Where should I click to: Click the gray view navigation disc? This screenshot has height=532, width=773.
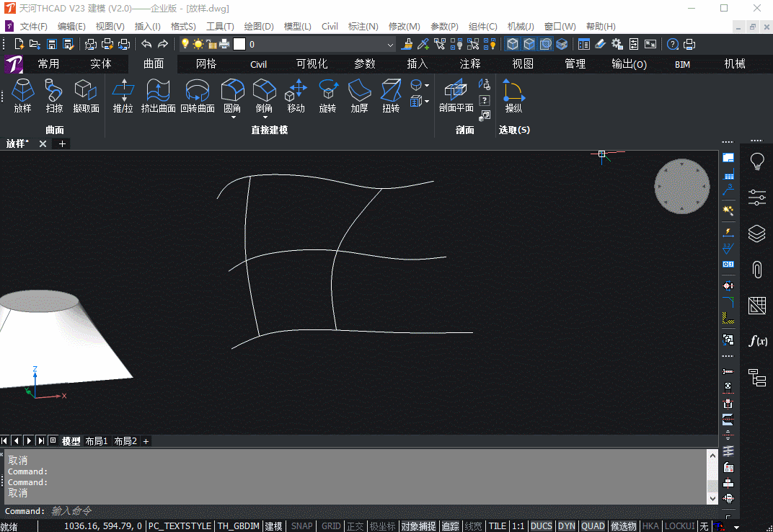(x=682, y=187)
